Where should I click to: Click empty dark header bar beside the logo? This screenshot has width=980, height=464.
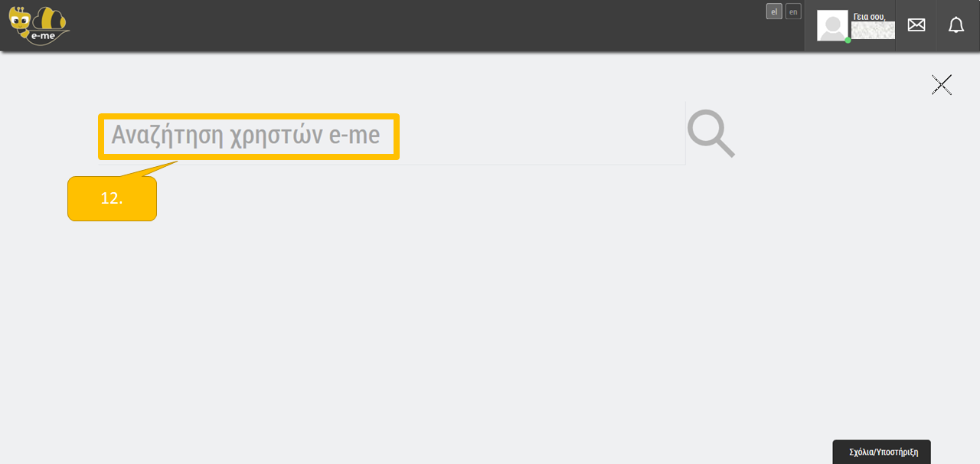383,25
